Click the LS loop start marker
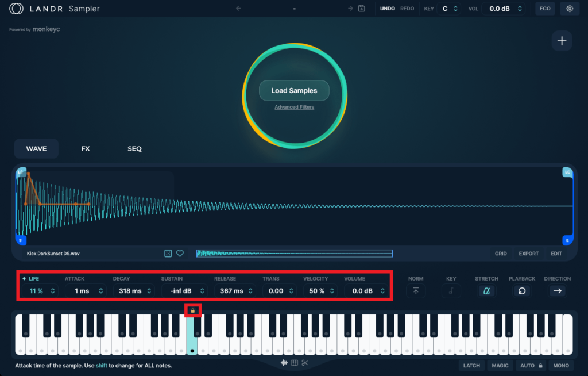Viewport: 588px width, 376px height. click(21, 172)
